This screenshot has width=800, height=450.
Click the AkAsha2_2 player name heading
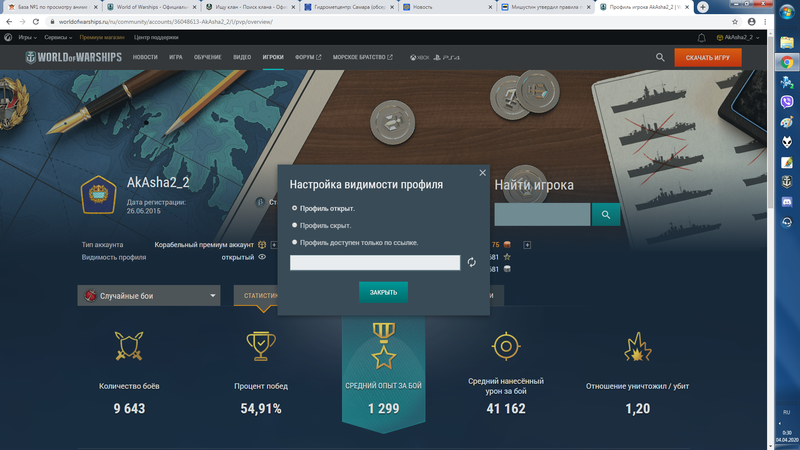158,182
